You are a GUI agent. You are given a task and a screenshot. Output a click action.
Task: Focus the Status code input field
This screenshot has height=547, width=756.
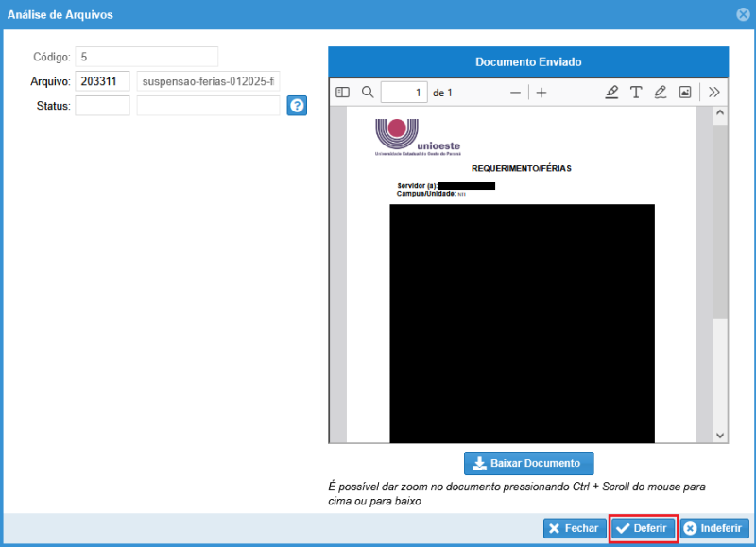tap(102, 106)
